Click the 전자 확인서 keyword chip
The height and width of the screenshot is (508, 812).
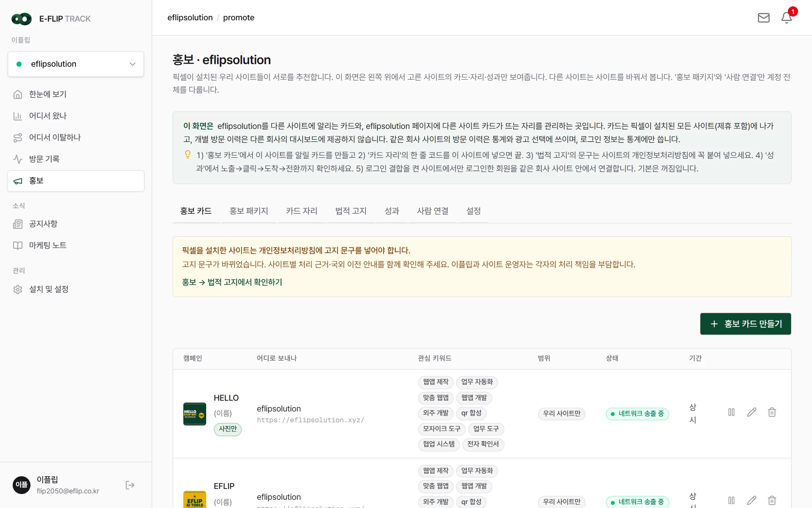click(483, 444)
